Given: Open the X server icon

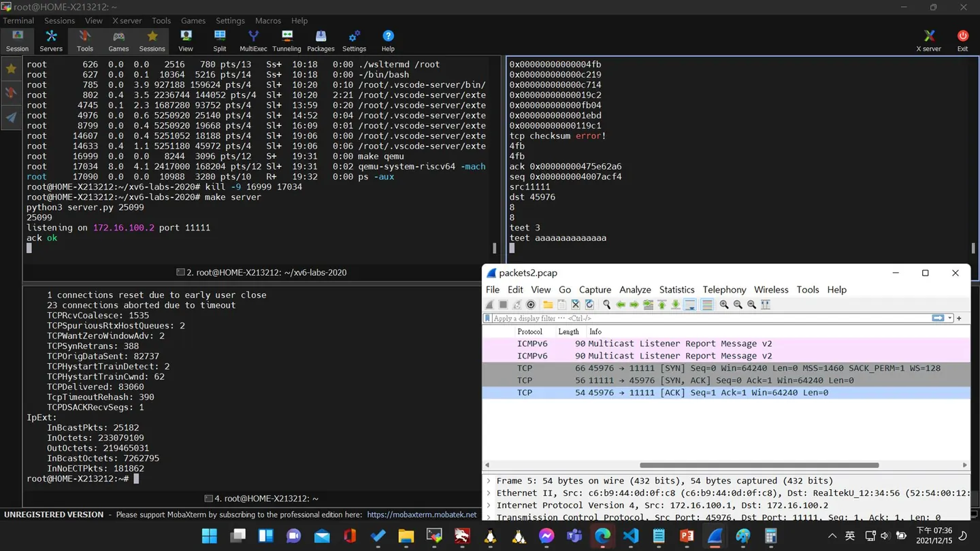Looking at the screenshot, I should click(928, 40).
